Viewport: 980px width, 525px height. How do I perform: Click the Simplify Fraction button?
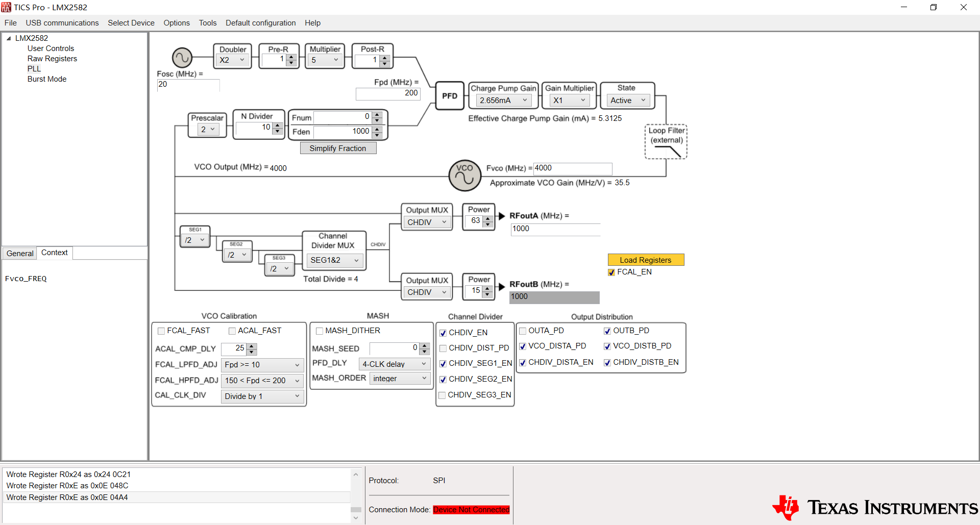338,148
